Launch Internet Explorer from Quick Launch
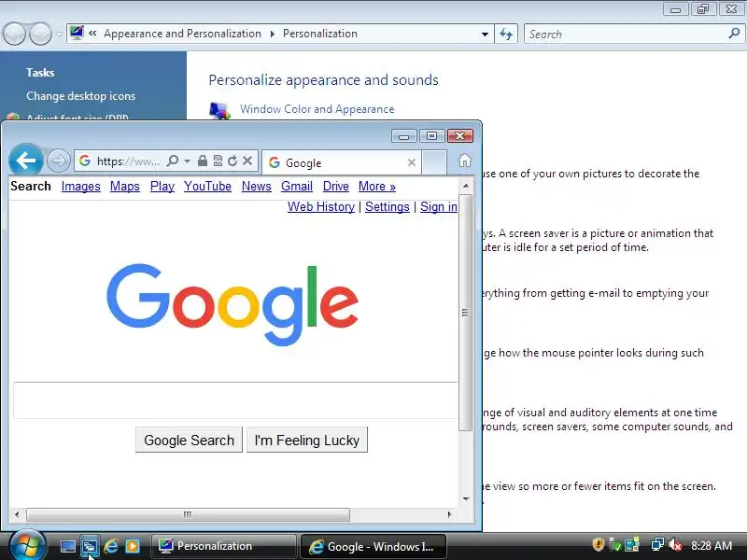Viewport: 747px width, 560px height. pos(111,546)
